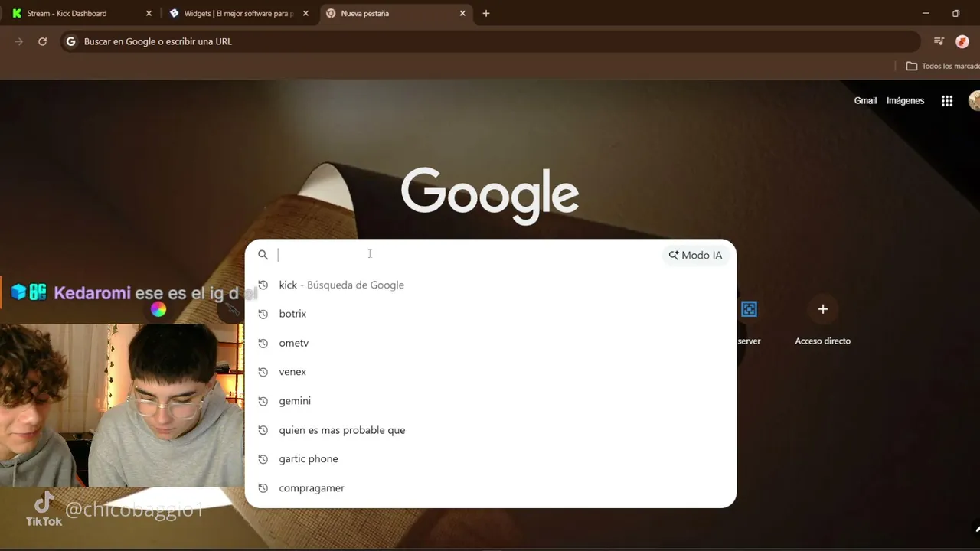Viewport: 980px width, 551px height.
Task: Select the 'compragamer' search suggestion
Action: [490, 488]
